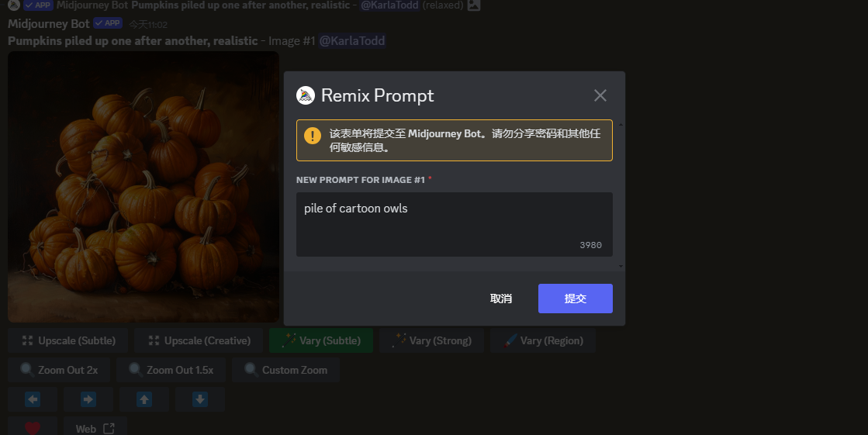Click the red heart favorite button
The image size is (868, 435).
click(x=33, y=428)
